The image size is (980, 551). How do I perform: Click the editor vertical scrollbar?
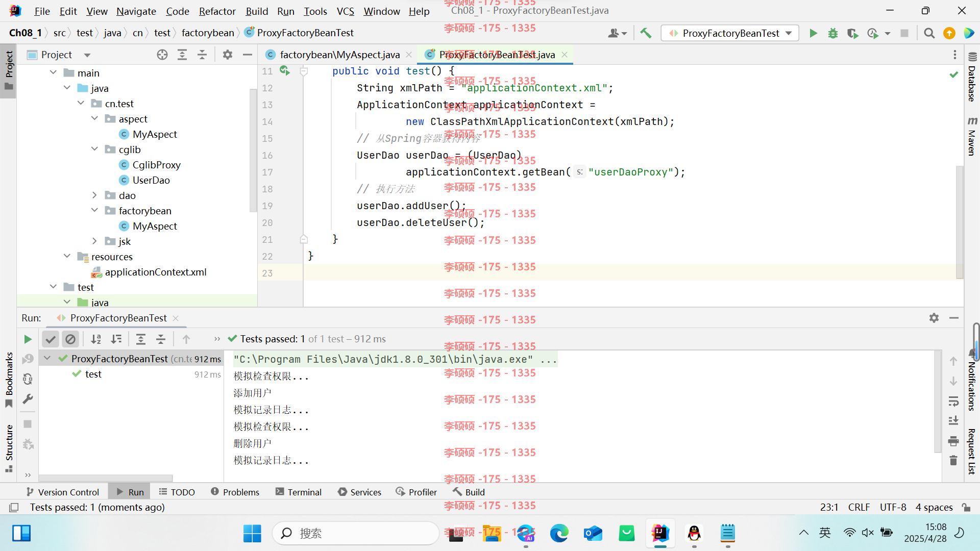(x=960, y=222)
